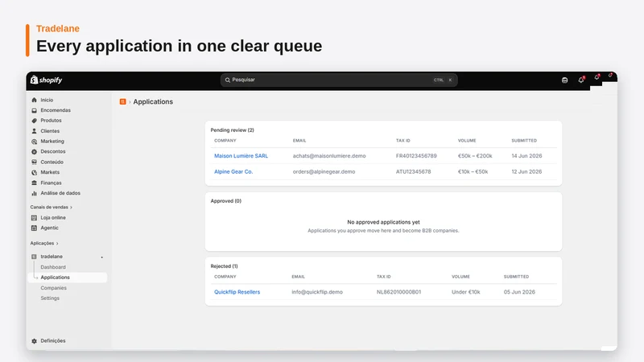Click the Encomendas orders icon
The width and height of the screenshot is (644, 362).
tap(34, 110)
